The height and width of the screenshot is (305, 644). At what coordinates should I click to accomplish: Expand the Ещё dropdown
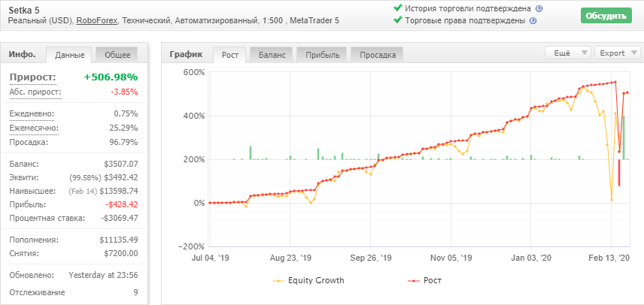567,53
